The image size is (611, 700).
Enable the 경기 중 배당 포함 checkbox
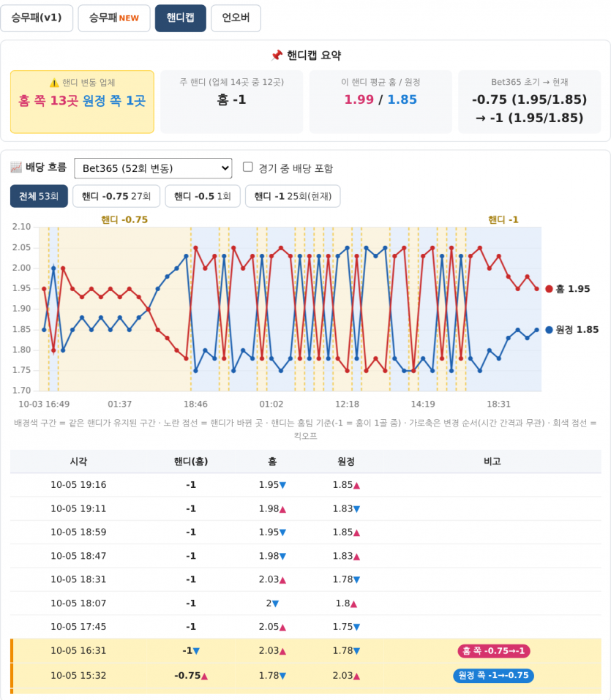click(x=248, y=167)
